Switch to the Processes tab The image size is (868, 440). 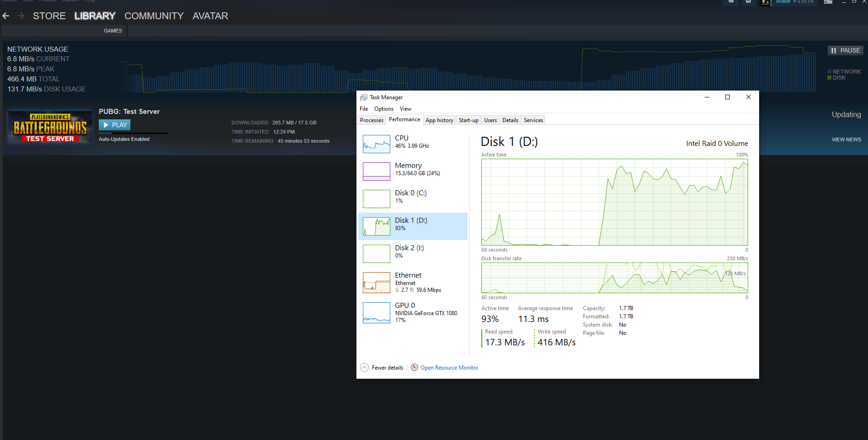[x=372, y=120]
